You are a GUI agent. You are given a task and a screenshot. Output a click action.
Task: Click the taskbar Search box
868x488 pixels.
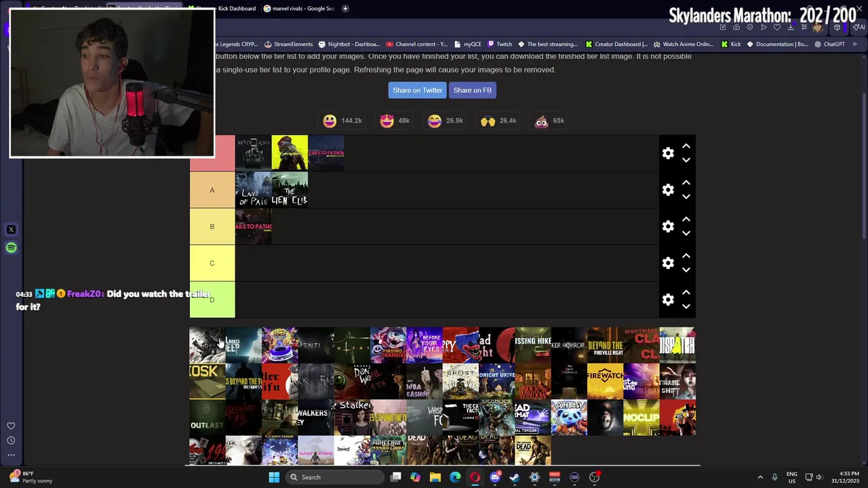pos(334,477)
